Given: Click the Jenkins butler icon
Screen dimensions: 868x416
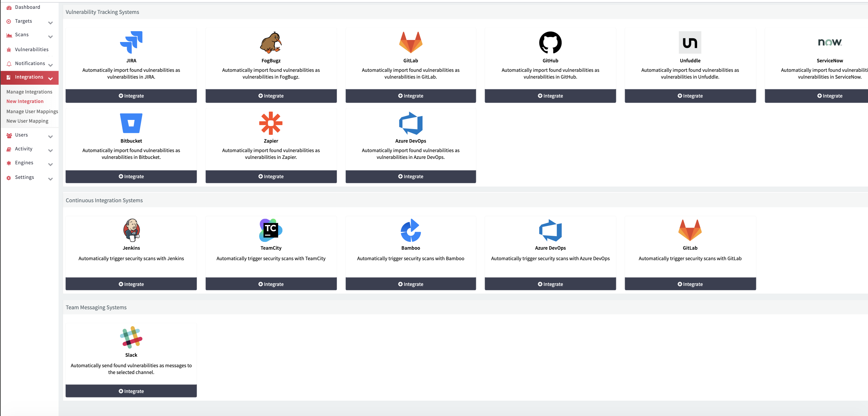Looking at the screenshot, I should tap(131, 230).
